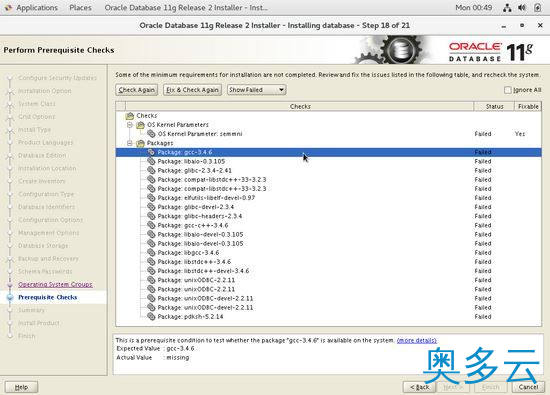Screen dimensions: 550x395
Task: Click the pdksh-5.2.14 package check icon
Action: 151,316
